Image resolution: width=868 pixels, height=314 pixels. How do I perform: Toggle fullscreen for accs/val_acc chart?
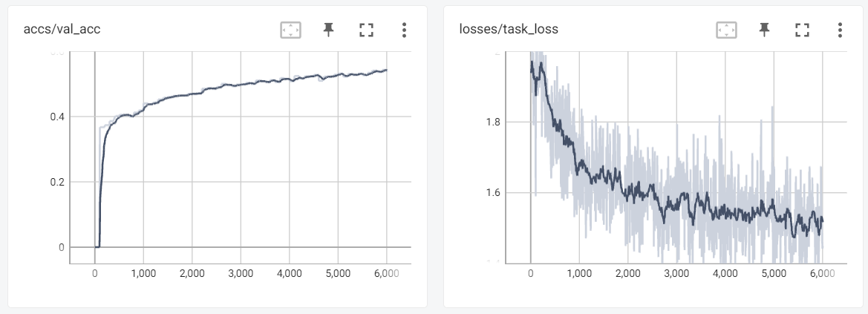coord(365,30)
